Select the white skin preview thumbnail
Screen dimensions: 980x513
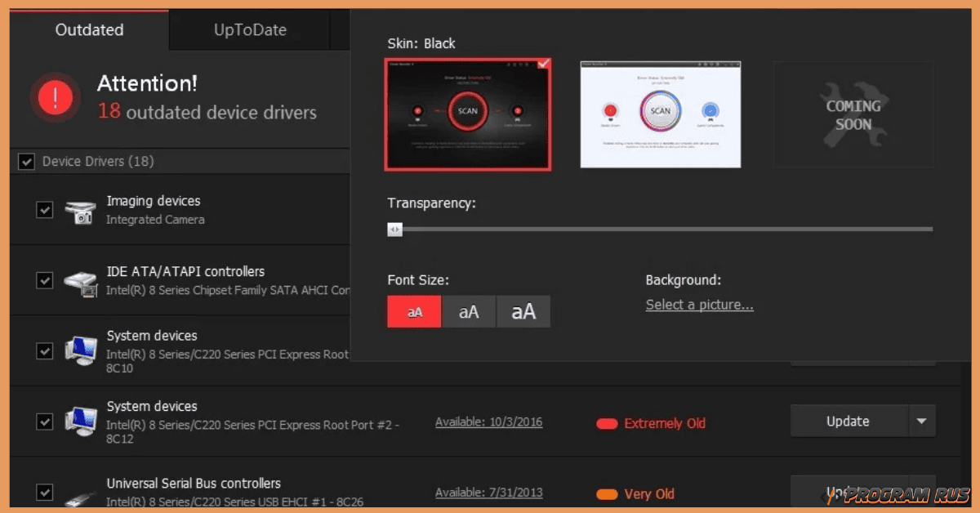coord(660,114)
